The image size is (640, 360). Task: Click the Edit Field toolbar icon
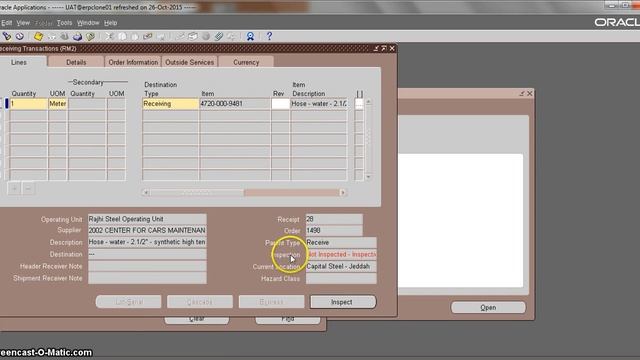point(180,36)
